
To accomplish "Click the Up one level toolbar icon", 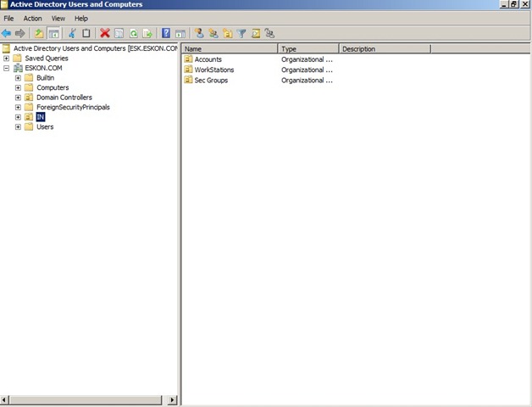I will click(x=38, y=33).
